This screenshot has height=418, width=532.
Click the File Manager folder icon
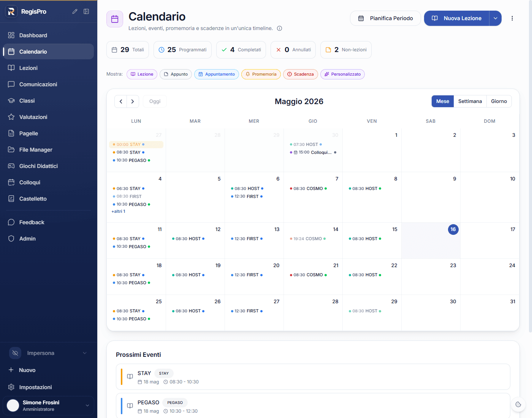coord(11,150)
